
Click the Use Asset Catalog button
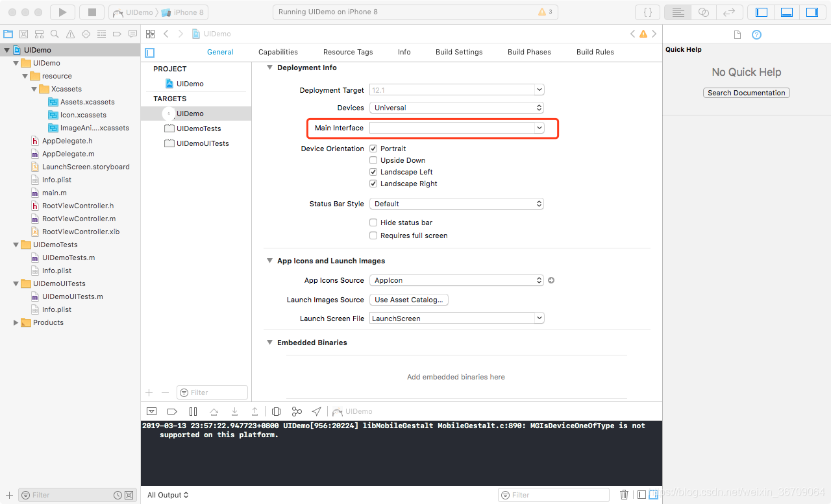(409, 300)
